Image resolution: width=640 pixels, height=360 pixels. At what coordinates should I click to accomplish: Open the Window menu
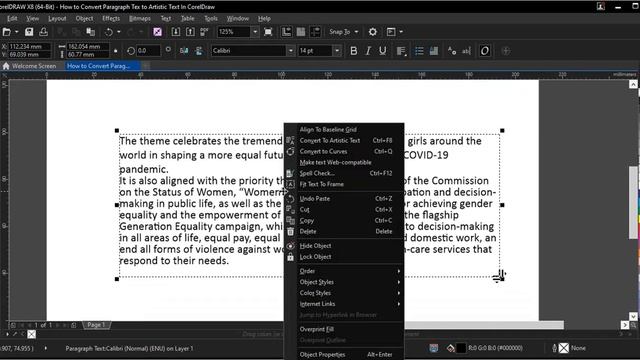coord(238,18)
